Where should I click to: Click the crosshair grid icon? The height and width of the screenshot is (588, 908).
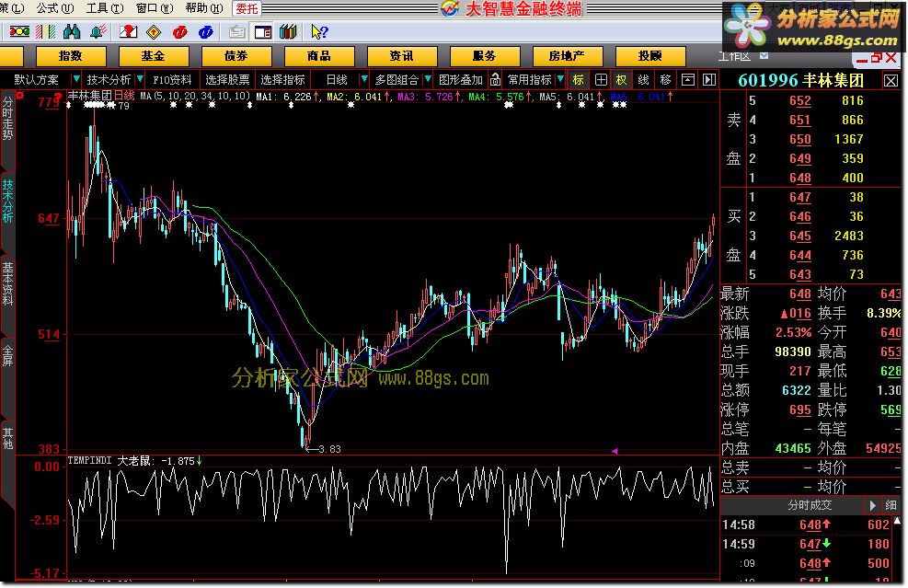coord(601,80)
